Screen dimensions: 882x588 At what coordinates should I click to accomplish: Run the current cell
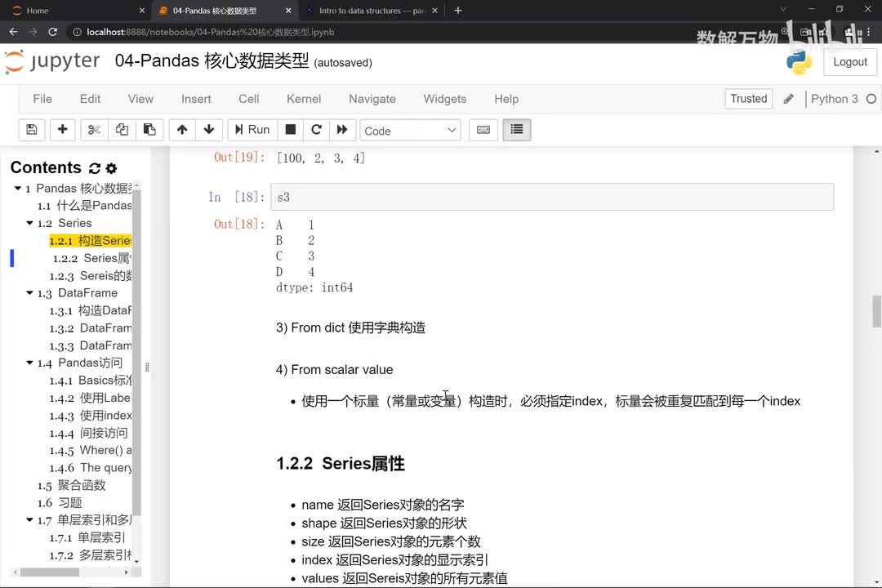point(252,130)
